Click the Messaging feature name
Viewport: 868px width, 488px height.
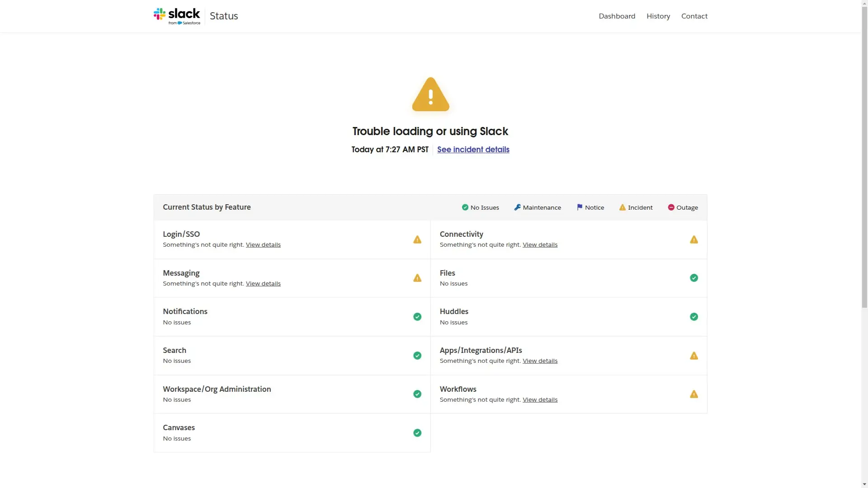click(181, 273)
